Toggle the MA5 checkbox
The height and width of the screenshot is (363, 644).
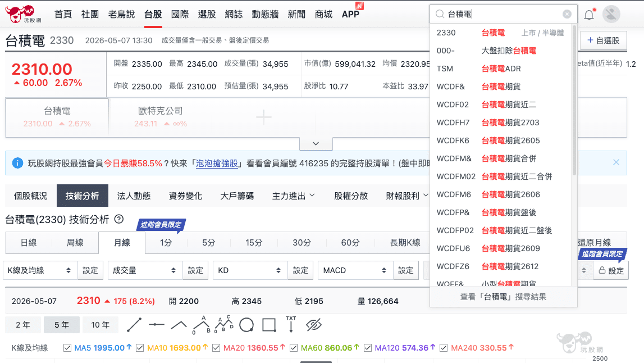point(67,348)
